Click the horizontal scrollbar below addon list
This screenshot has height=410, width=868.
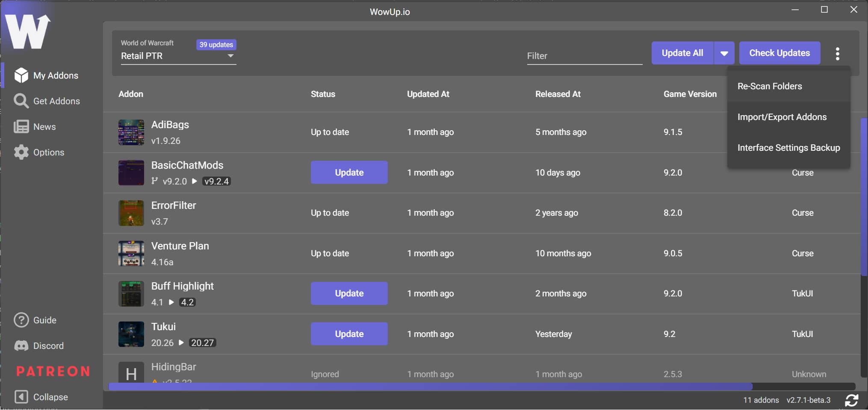coord(430,387)
